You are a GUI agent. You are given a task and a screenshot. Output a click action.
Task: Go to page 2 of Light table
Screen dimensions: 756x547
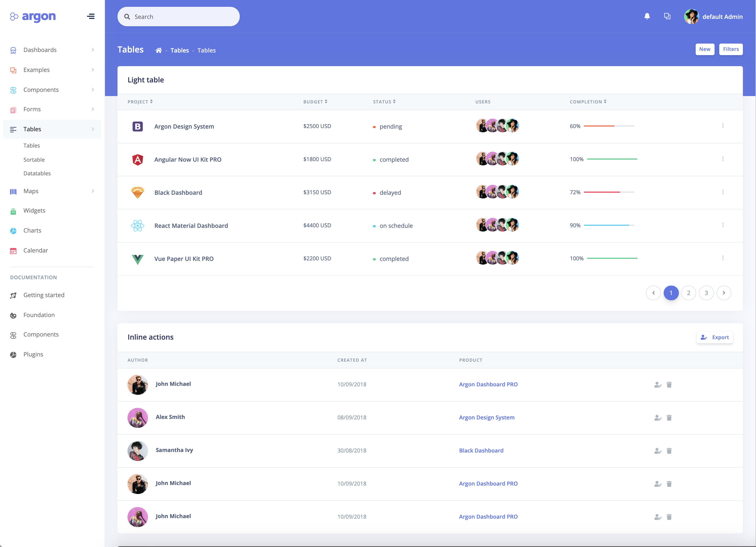click(x=688, y=293)
